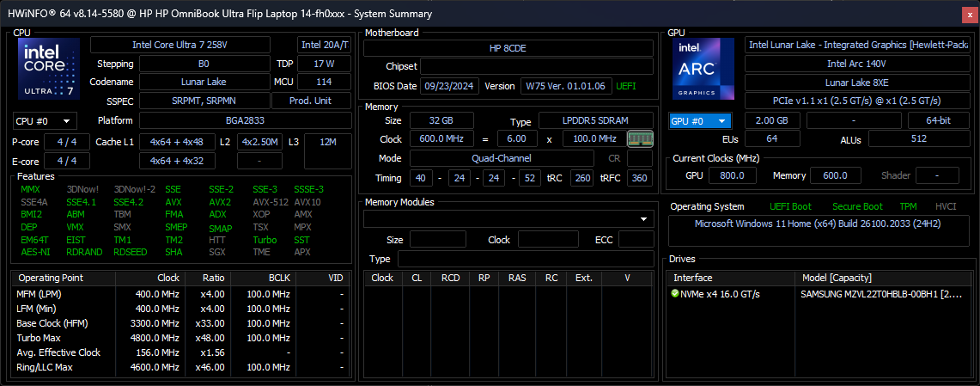This screenshot has height=386, width=980.
Task: Click the Lunar Lake codename field
Action: pyautogui.click(x=204, y=82)
